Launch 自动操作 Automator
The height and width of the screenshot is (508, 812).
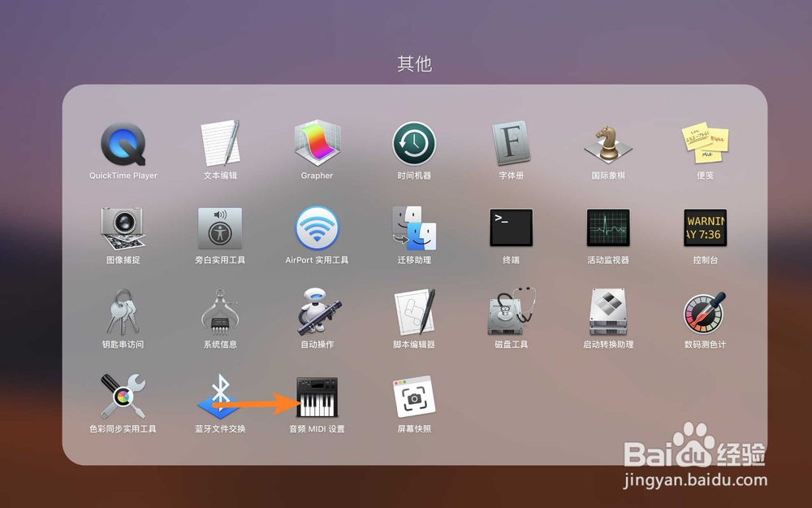(x=318, y=311)
